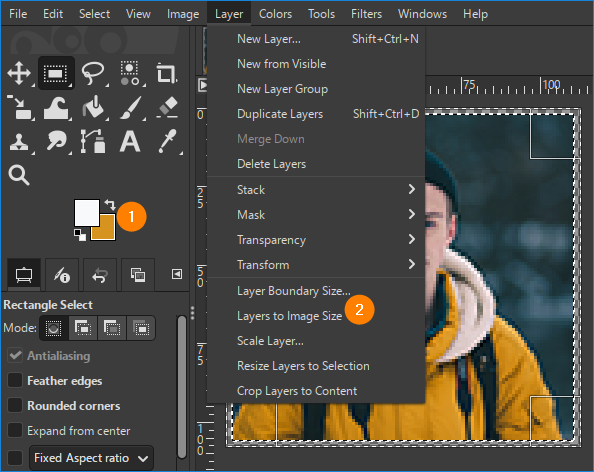This screenshot has height=472, width=594.
Task: Set mode to Subtract from selection
Action: (x=112, y=328)
